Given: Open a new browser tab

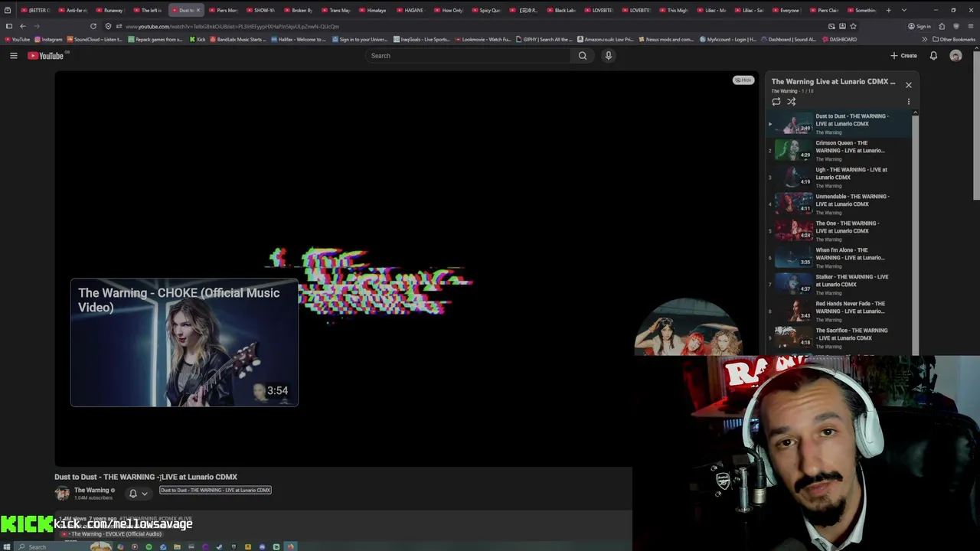Looking at the screenshot, I should [x=889, y=10].
